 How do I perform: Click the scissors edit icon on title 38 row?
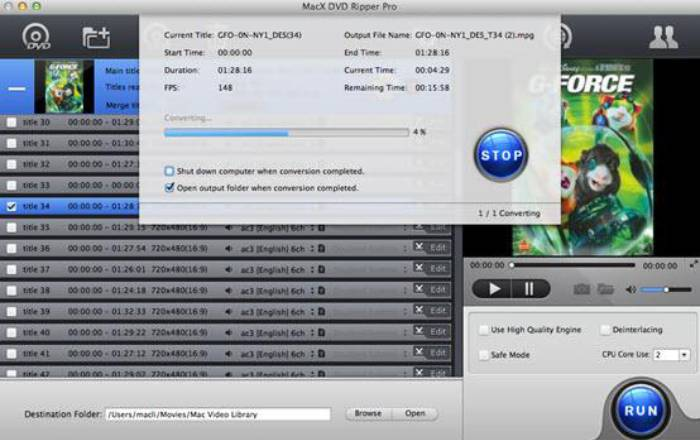(419, 288)
